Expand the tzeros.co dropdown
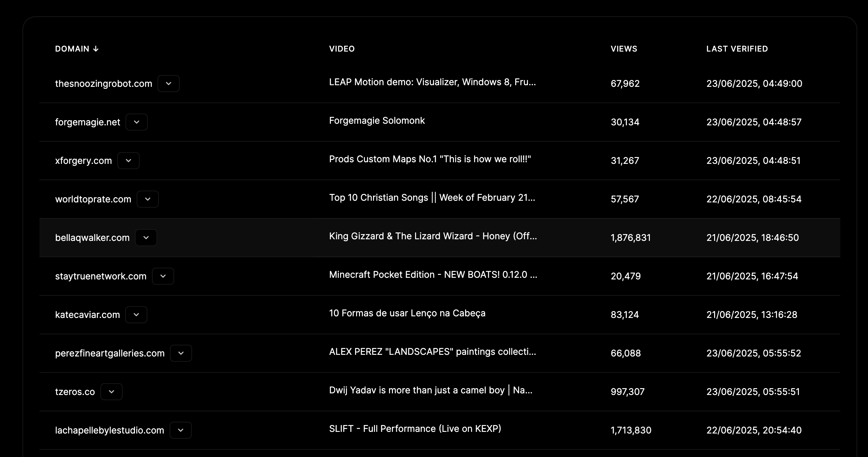Screen dimensions: 868x457 [112, 392]
